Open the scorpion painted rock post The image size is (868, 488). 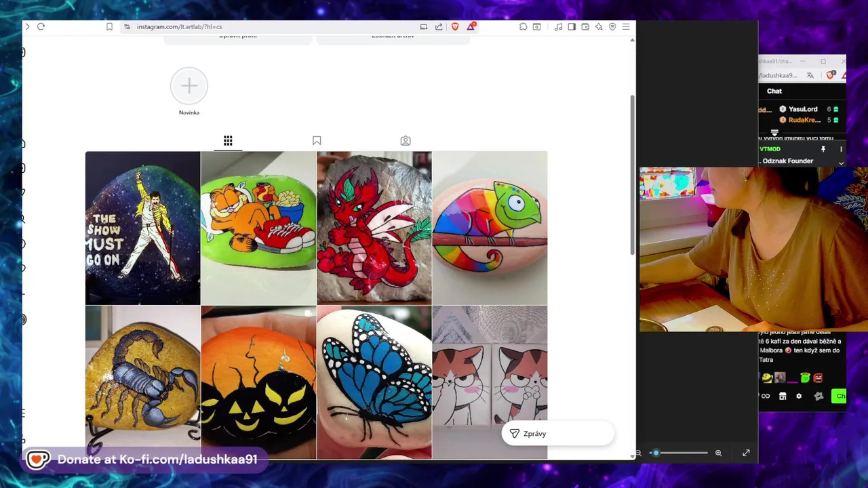tap(142, 382)
